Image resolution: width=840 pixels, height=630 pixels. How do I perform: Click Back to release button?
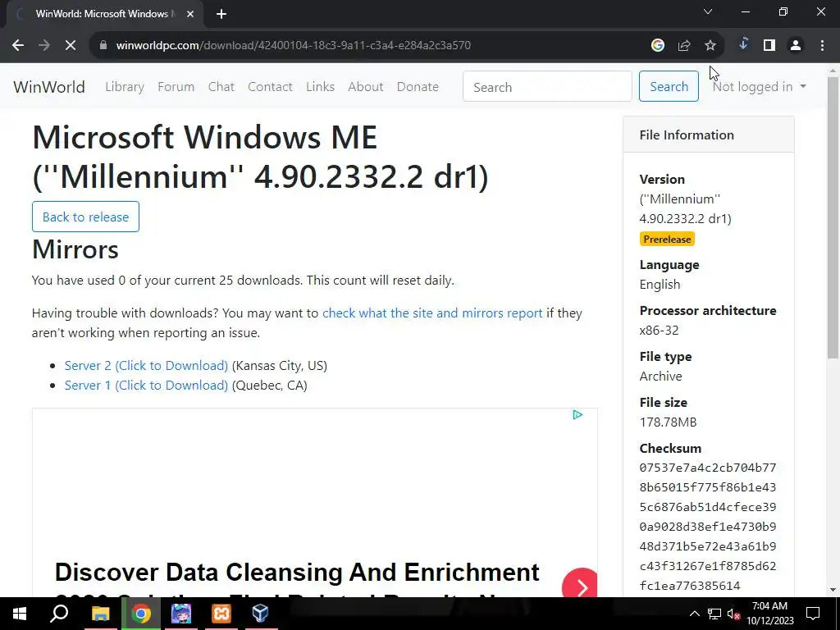click(85, 217)
